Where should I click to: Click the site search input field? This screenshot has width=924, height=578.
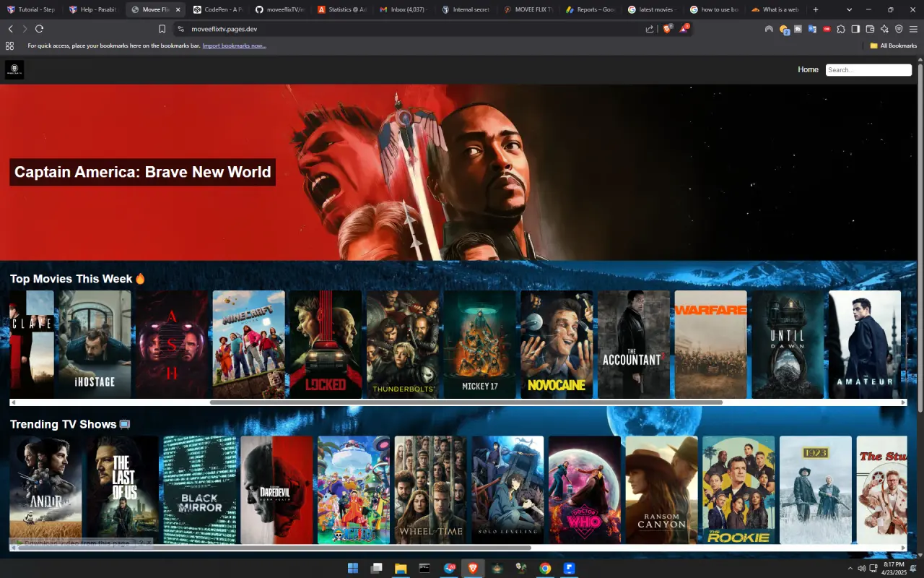pos(868,70)
